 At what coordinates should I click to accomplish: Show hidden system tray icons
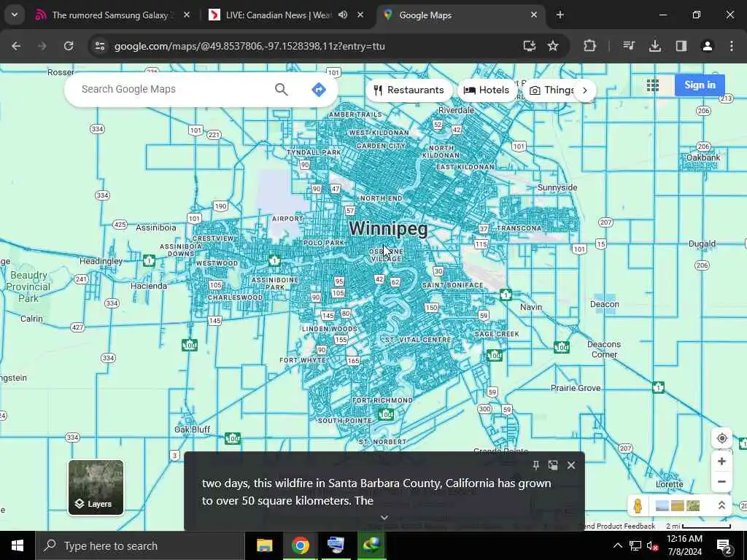(x=617, y=545)
